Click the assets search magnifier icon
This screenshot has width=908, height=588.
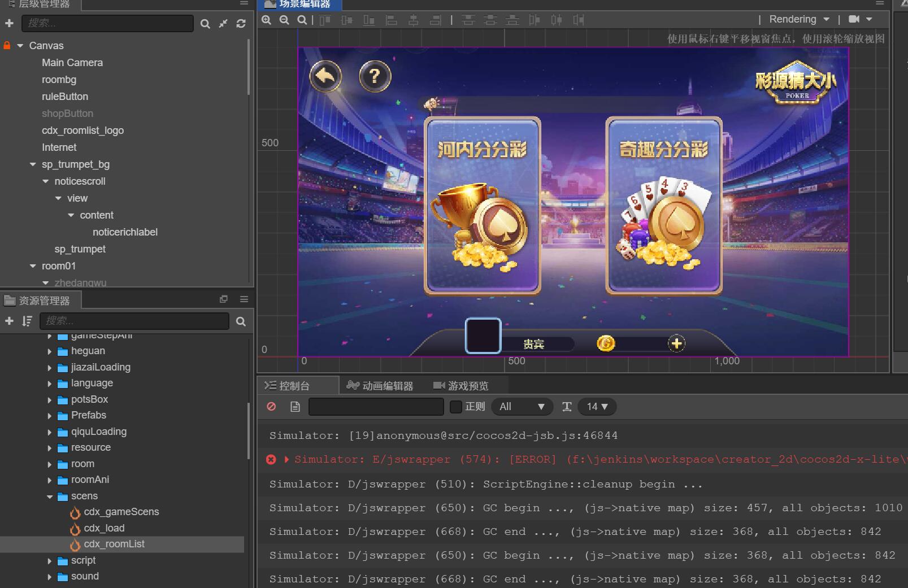pyautogui.click(x=241, y=321)
